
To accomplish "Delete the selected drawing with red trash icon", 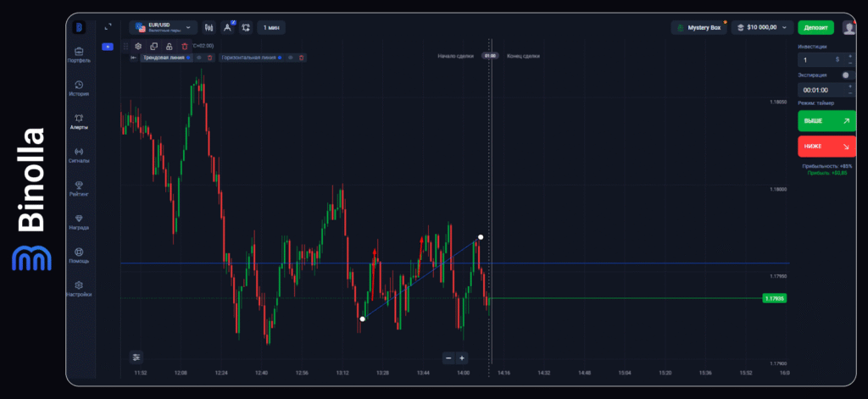I will [x=184, y=46].
